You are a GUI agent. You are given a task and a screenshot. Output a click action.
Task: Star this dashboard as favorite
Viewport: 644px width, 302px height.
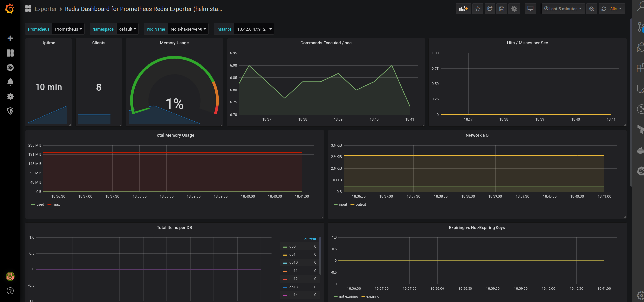pos(478,9)
